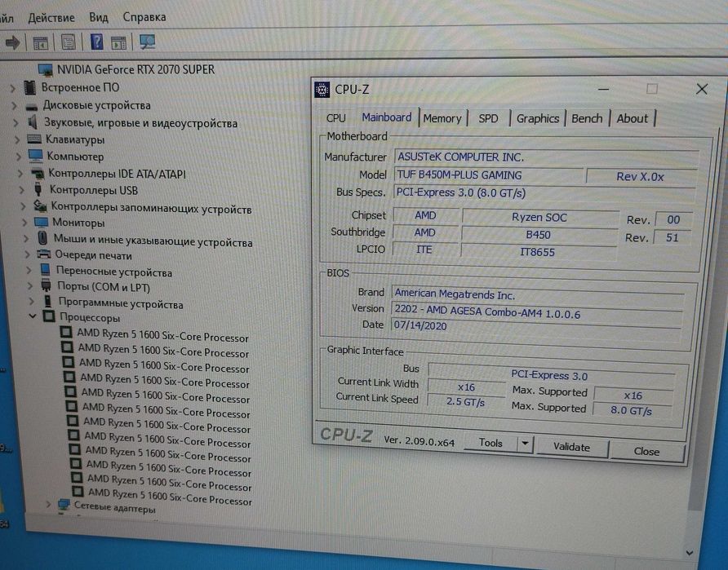Click the Клавиатуры keyboard icon

click(x=34, y=139)
